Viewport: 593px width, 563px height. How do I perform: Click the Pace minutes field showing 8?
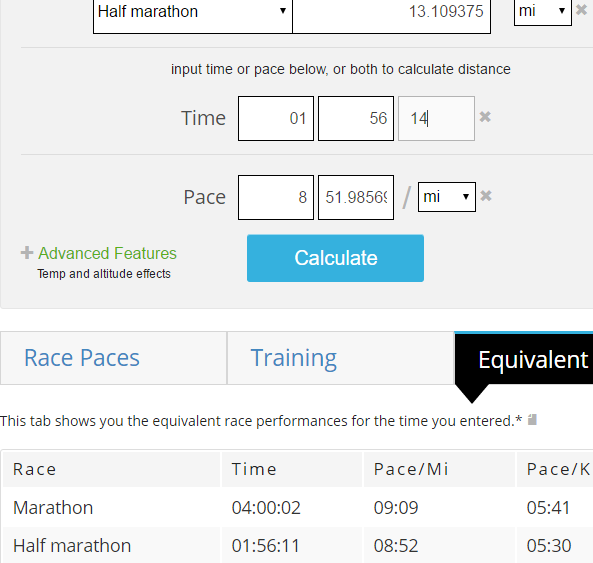click(276, 197)
